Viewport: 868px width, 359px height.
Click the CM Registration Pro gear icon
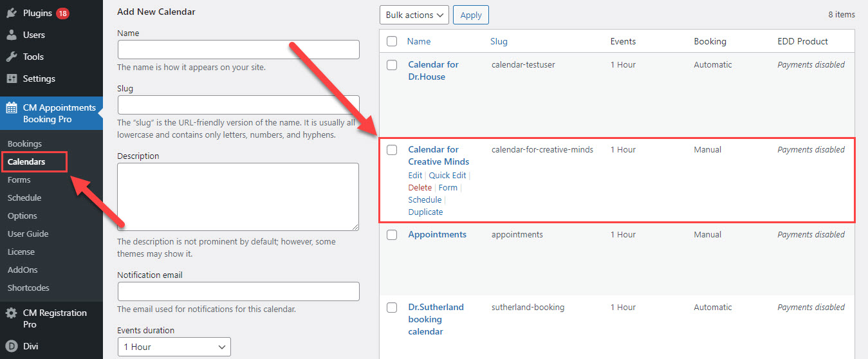[x=12, y=313]
